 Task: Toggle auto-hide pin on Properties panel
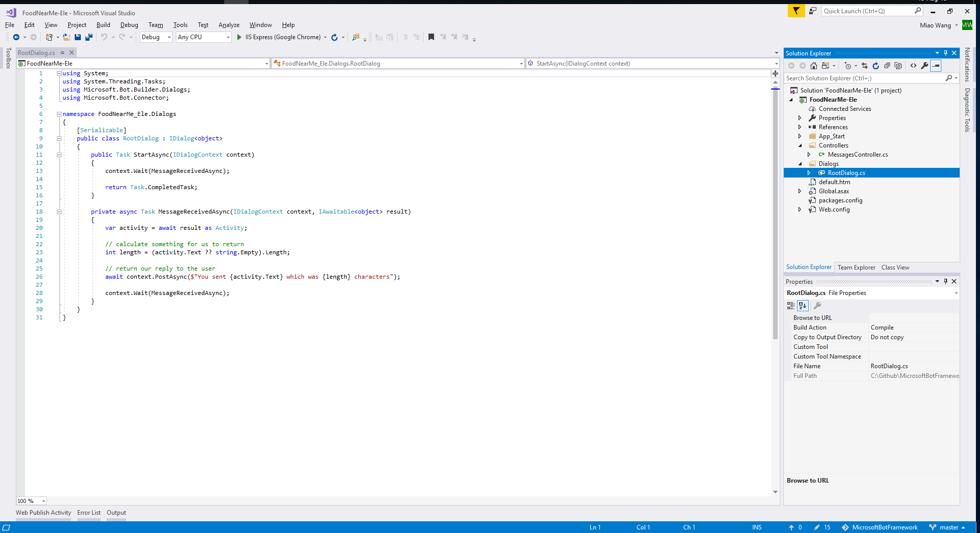click(946, 281)
